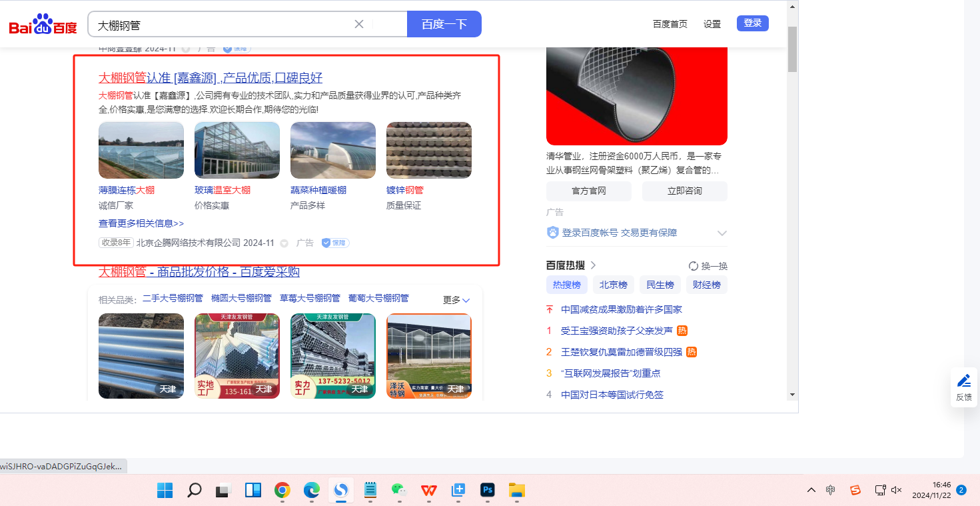The image size is (980, 506).
Task: Open the dropdown arrow beside 北京企腾网络技术有限公司 2024-11
Action: point(284,243)
